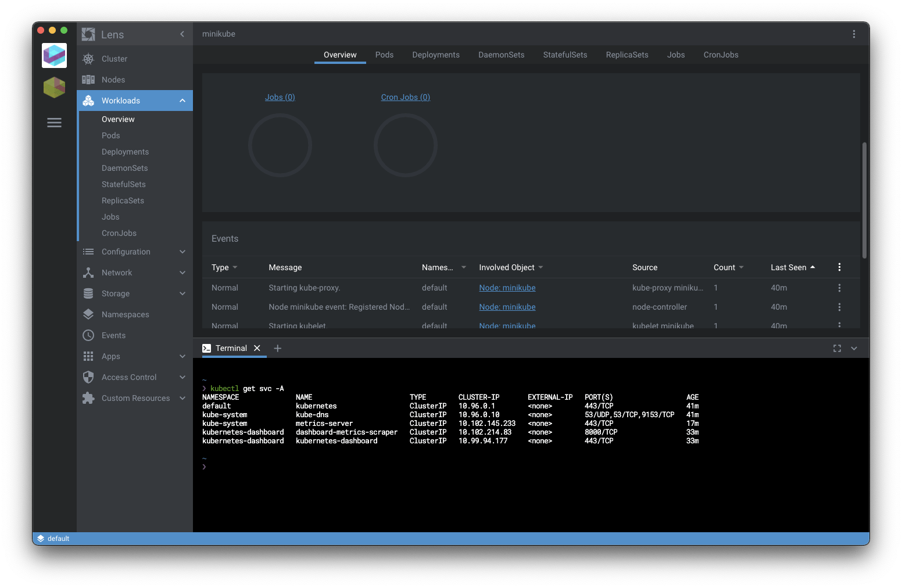Expand the Configuration section
Screen dimensions: 902x588
click(182, 252)
